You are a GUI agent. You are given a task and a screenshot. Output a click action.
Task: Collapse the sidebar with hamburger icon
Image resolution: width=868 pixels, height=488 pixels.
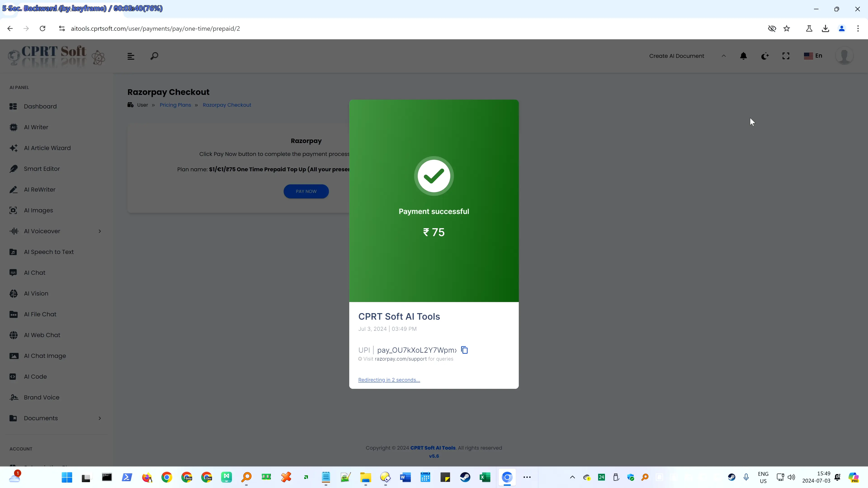[x=131, y=56]
